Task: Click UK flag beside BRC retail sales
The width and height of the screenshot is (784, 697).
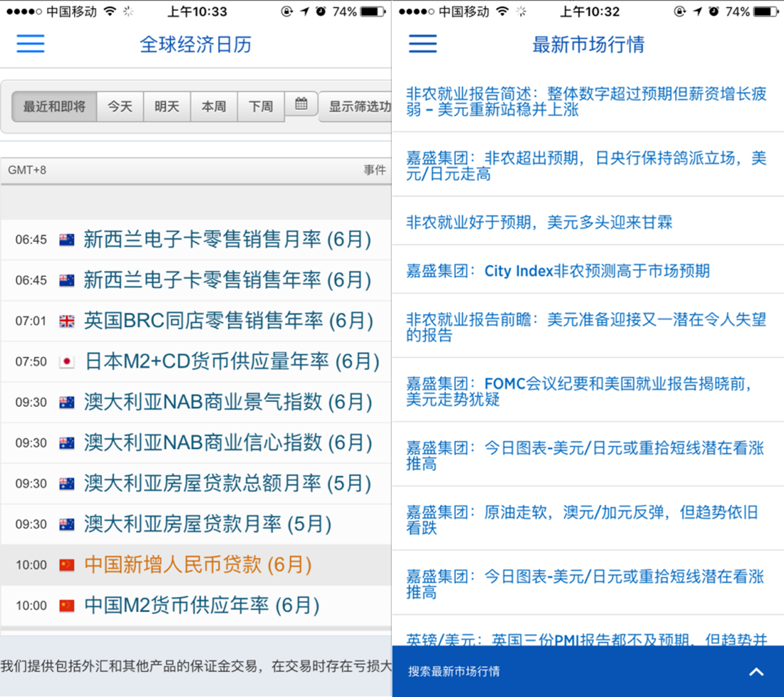Action: 67,321
